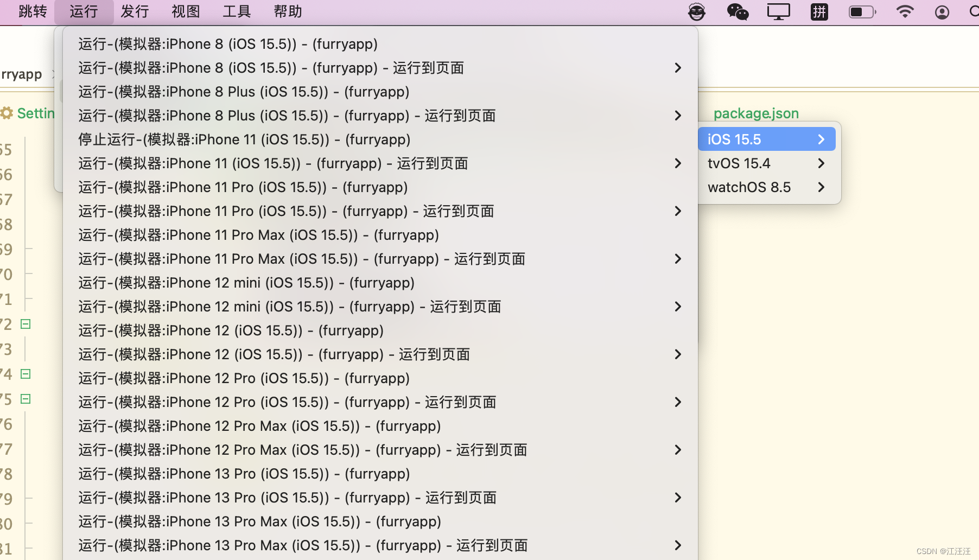Open the 运行 menu

click(84, 11)
